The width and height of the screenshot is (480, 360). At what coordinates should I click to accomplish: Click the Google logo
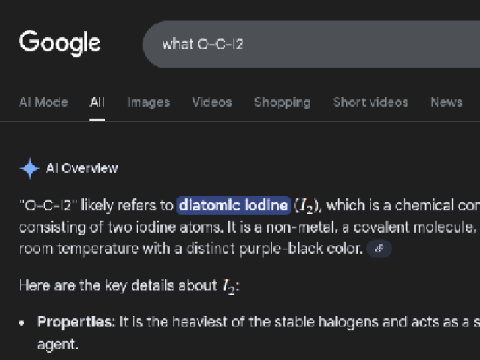point(60,43)
